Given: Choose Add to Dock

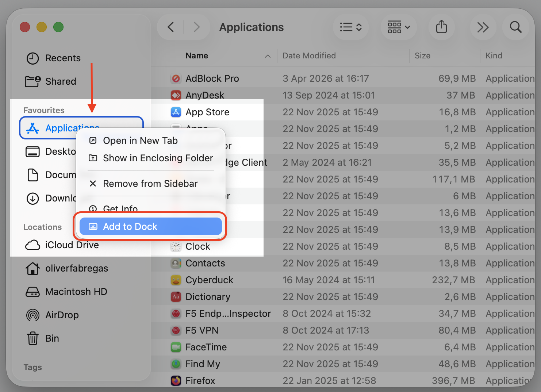Looking at the screenshot, I should 150,227.
